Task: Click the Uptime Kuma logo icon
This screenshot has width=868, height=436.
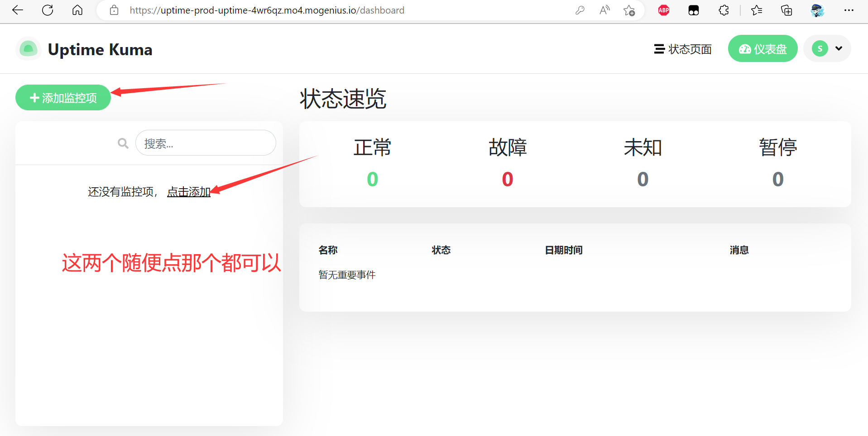Action: [28, 49]
